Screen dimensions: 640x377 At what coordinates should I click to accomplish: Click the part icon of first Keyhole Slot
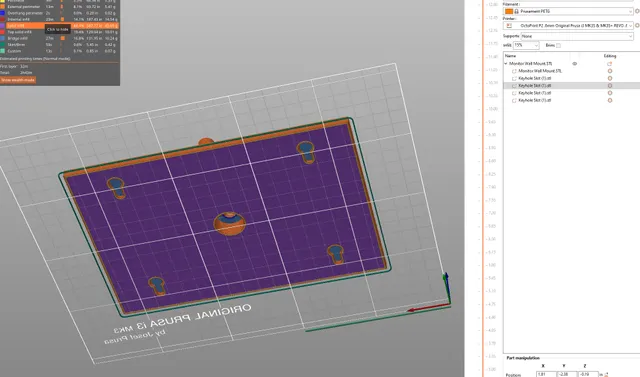click(x=514, y=78)
